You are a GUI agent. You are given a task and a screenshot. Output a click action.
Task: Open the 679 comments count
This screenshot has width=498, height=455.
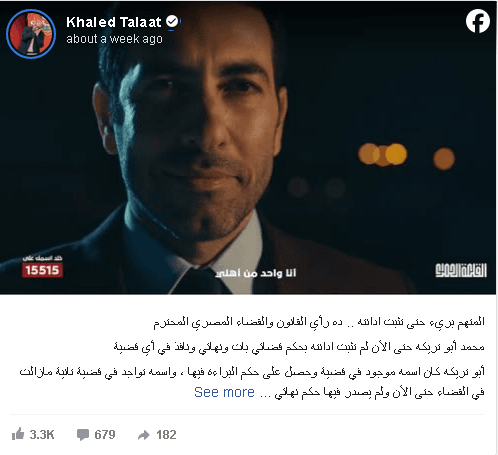coord(105,435)
